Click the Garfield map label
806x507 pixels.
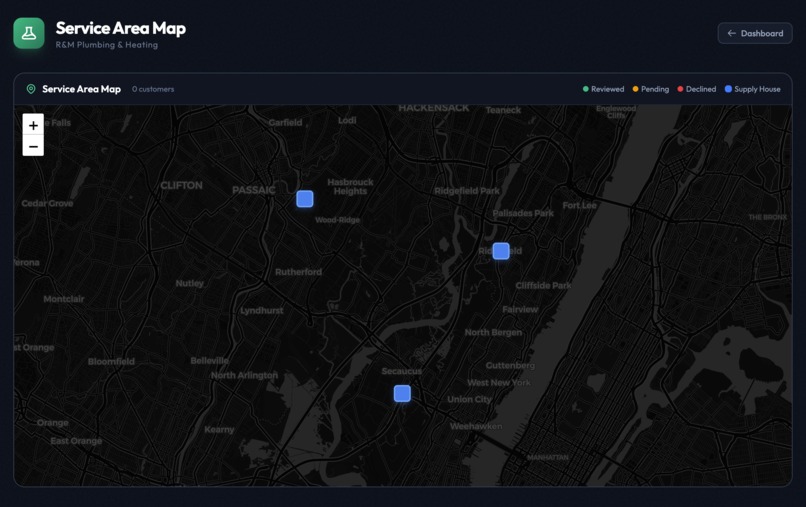(x=285, y=122)
